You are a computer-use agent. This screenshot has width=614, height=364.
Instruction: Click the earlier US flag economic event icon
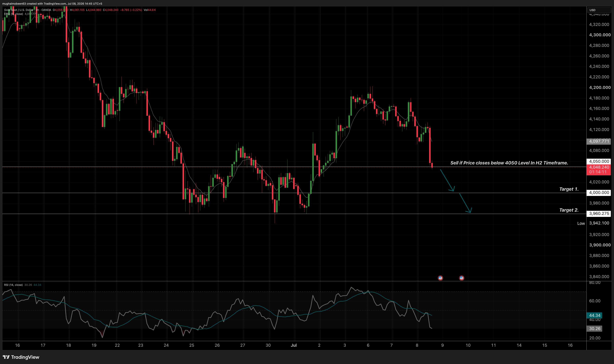pos(440,278)
